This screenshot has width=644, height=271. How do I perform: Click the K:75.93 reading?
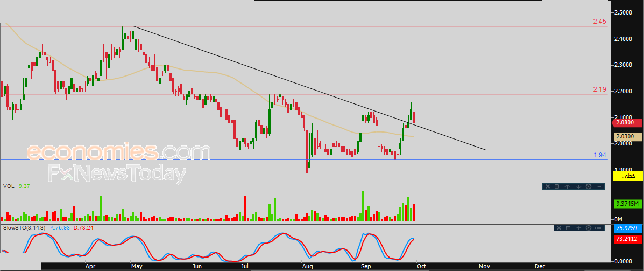60,227
